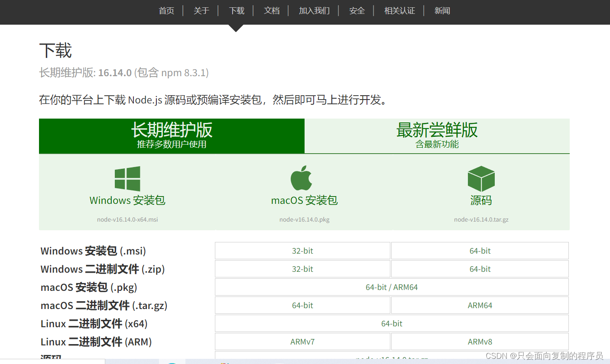Download ARMv7 Linux binary
This screenshot has width=610, height=364.
[302, 342]
